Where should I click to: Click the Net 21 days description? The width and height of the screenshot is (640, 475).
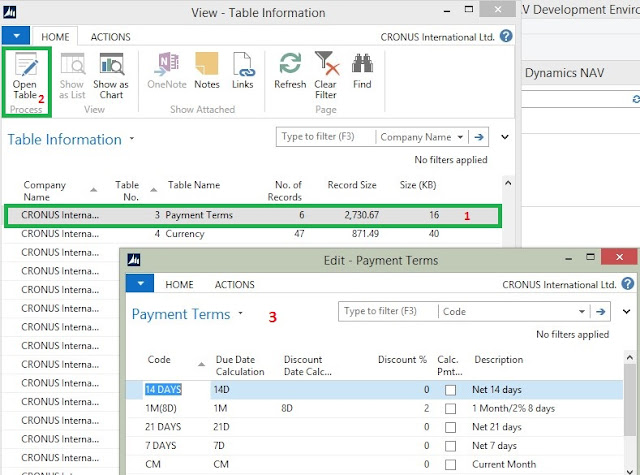coord(497,427)
